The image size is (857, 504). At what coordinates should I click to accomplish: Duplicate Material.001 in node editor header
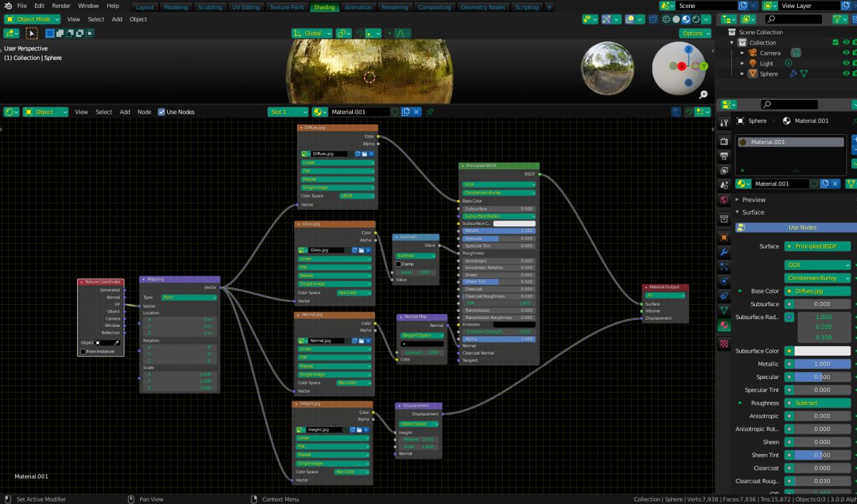tap(406, 112)
